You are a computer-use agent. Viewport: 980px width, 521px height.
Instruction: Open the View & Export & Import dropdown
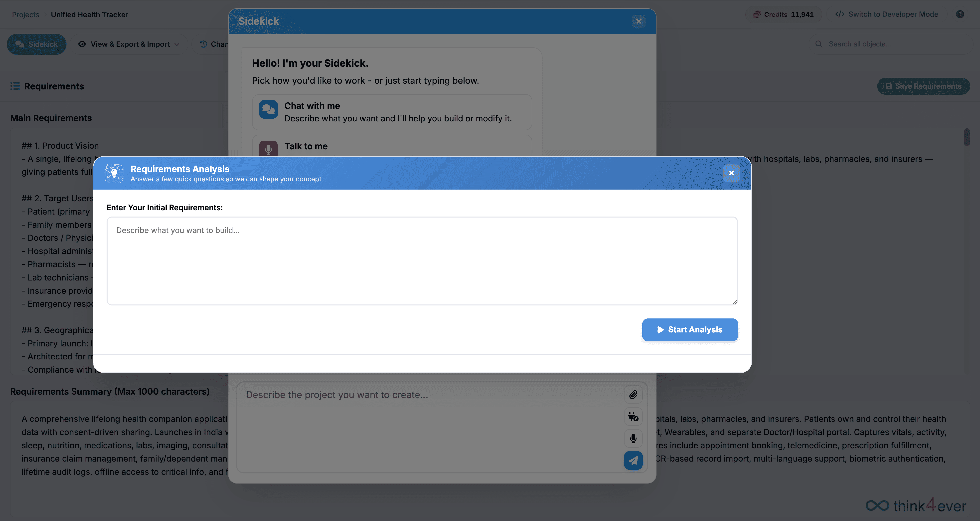click(x=129, y=44)
